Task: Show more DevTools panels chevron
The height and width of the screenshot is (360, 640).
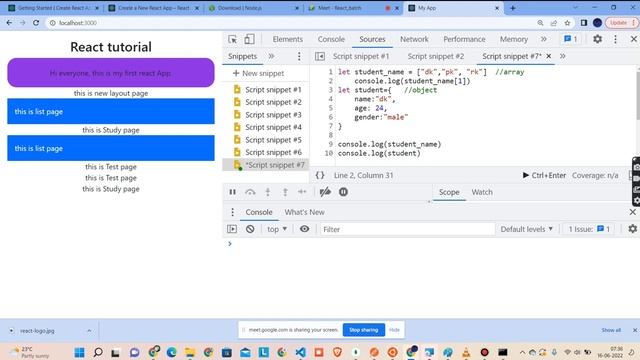Action: click(544, 39)
